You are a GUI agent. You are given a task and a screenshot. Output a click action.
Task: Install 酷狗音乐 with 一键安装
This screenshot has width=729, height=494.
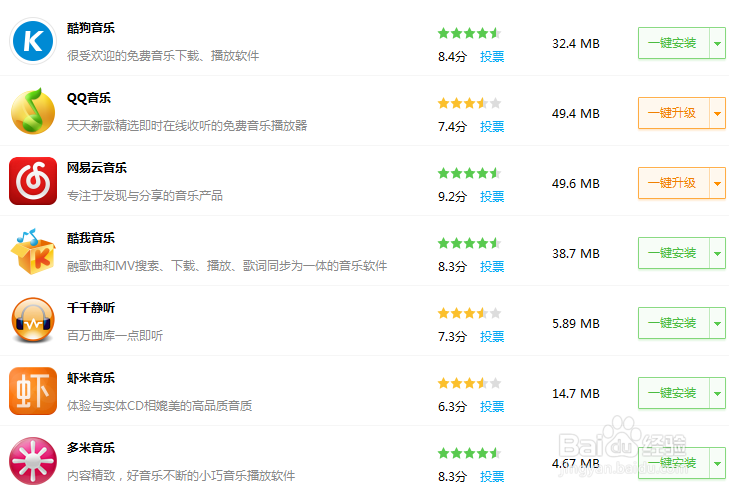673,43
